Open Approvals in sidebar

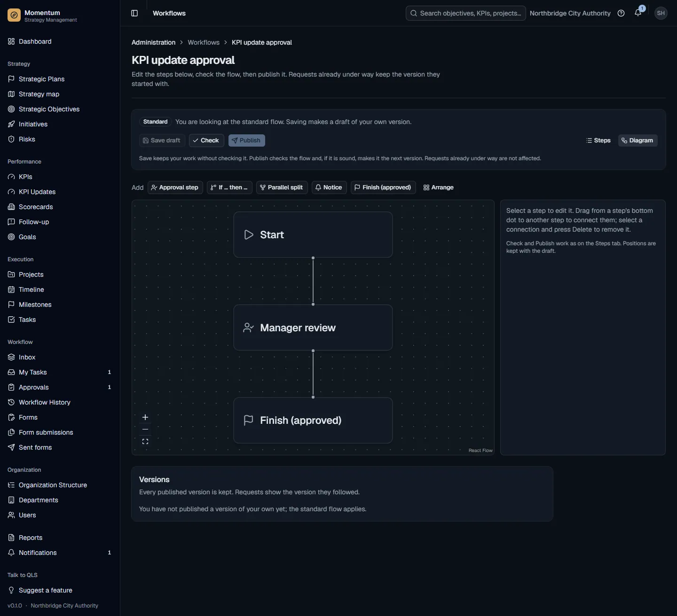(60, 387)
